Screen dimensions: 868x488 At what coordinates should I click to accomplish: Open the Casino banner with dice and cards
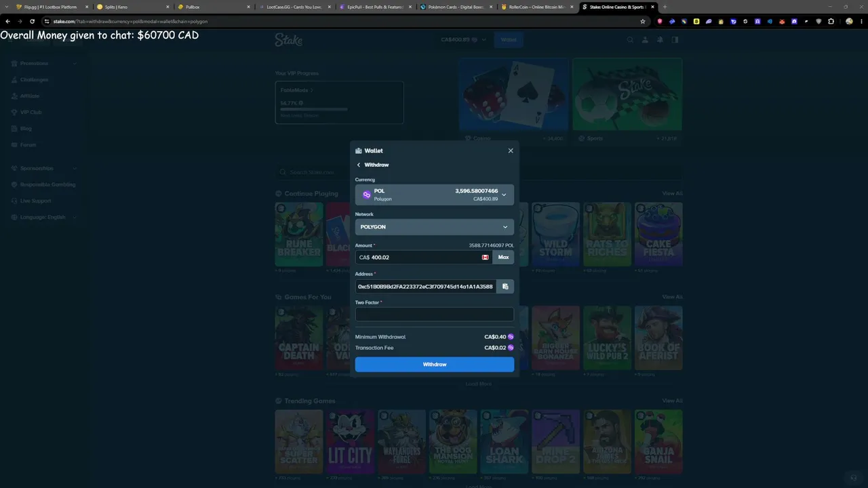[x=513, y=101]
